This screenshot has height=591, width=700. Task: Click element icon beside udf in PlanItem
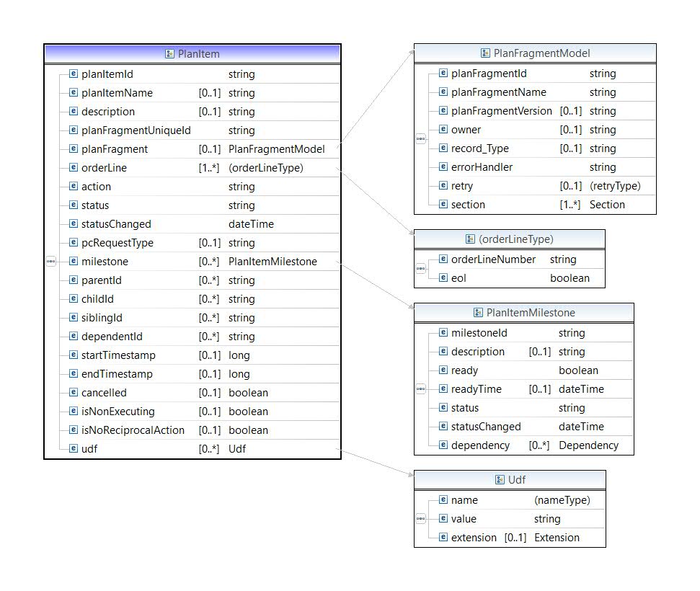(74, 448)
